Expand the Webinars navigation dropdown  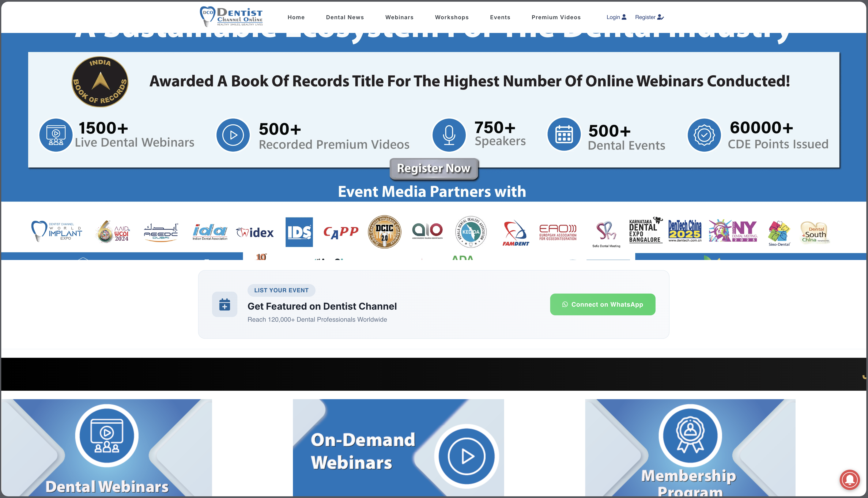[x=399, y=17]
